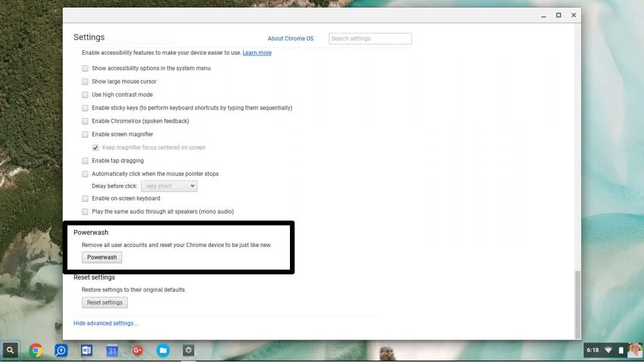Enable the on-screen keyboard
644x362 pixels.
[x=85, y=198]
